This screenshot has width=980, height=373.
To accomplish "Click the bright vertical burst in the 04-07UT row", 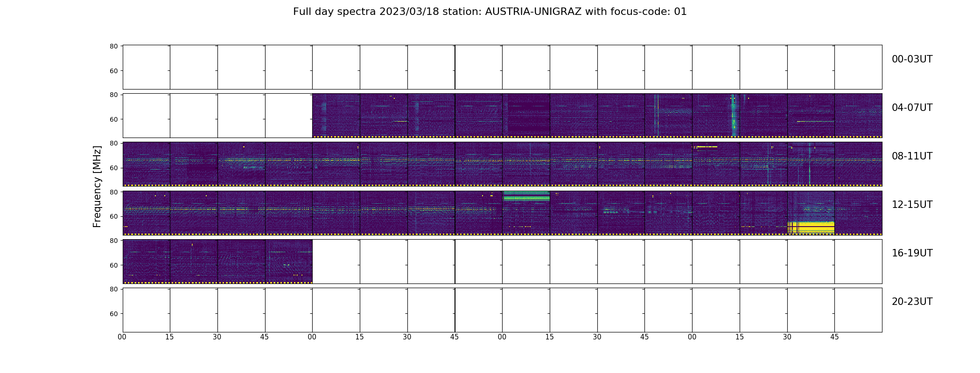I will coord(733,115).
